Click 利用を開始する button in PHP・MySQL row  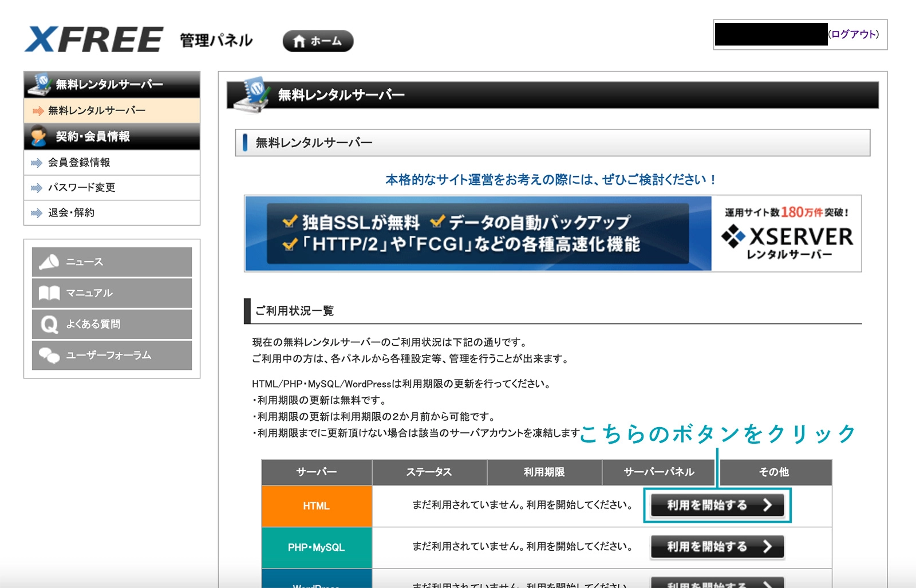(x=717, y=547)
